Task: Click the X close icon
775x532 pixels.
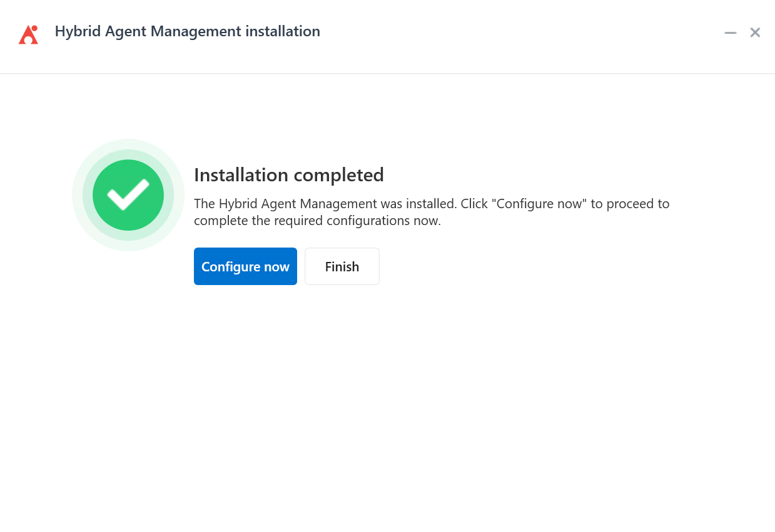Action: (755, 33)
